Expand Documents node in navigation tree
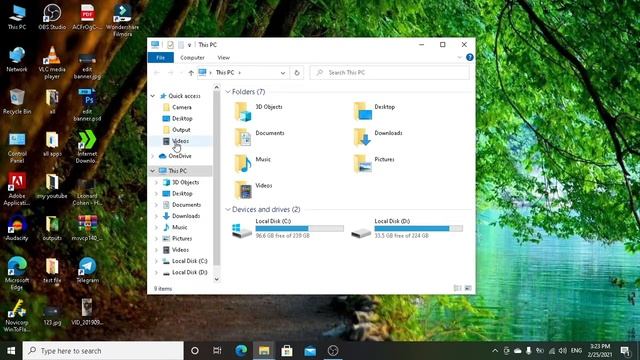640x360 pixels. [x=157, y=205]
